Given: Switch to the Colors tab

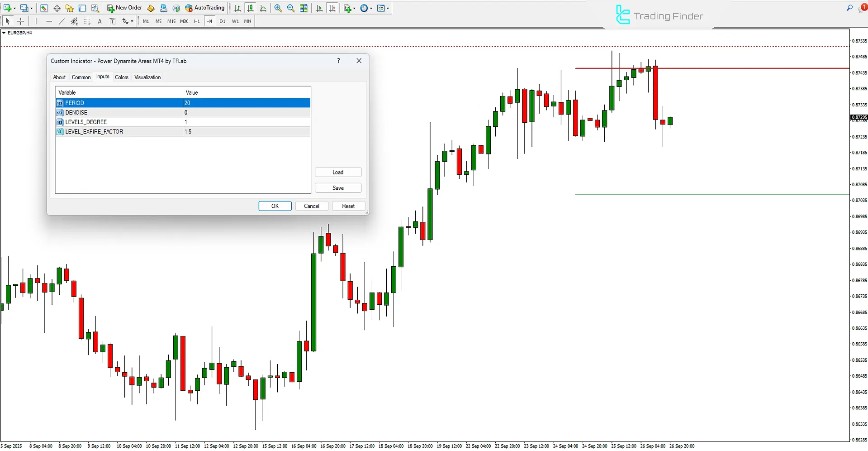Looking at the screenshot, I should click(121, 77).
